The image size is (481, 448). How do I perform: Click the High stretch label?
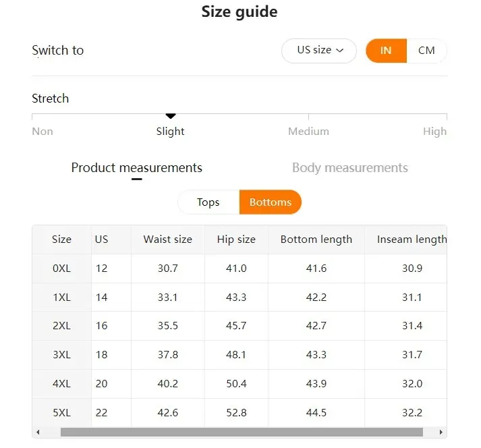pyautogui.click(x=434, y=132)
